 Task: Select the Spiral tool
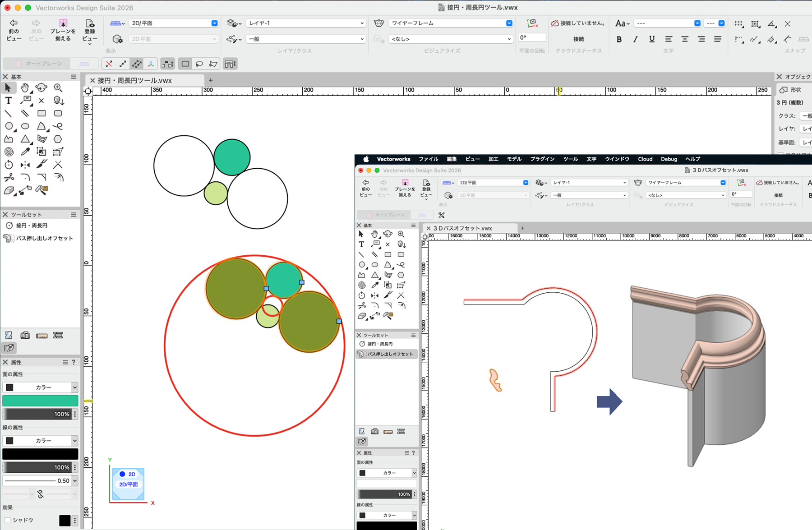click(x=9, y=152)
